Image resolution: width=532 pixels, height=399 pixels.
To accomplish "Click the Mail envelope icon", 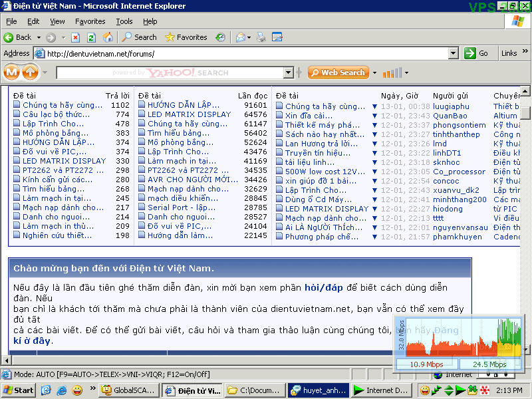I will tap(241, 37).
